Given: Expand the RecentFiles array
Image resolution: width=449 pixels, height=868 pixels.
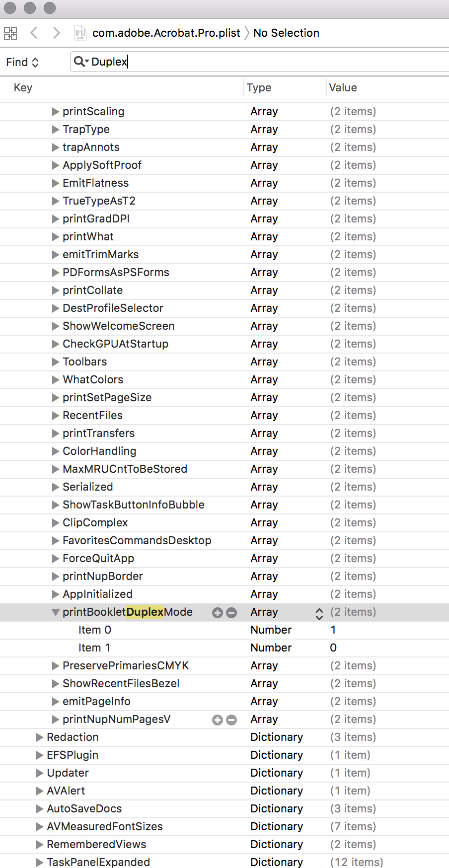Looking at the screenshot, I should [x=56, y=416].
